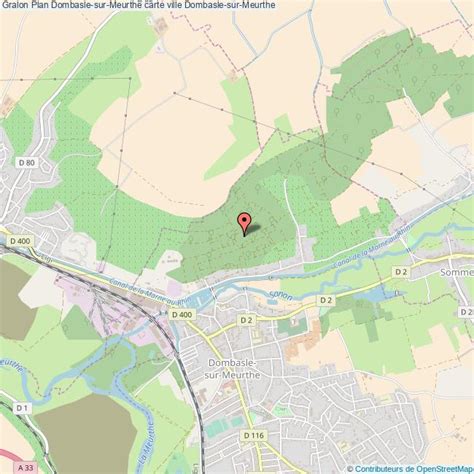The width and height of the screenshot is (474, 474).
Task: Click the blue pond east of Sanon
Action: point(377,294)
